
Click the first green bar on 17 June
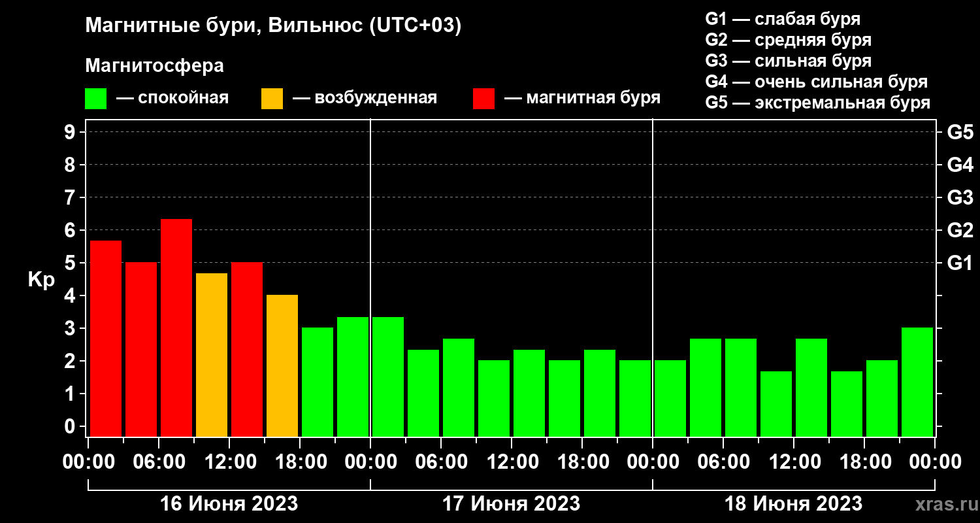[x=388, y=377]
